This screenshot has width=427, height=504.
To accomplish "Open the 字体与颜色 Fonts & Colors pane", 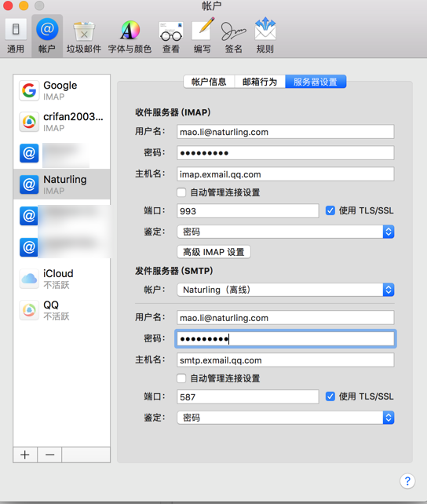I will [x=130, y=36].
